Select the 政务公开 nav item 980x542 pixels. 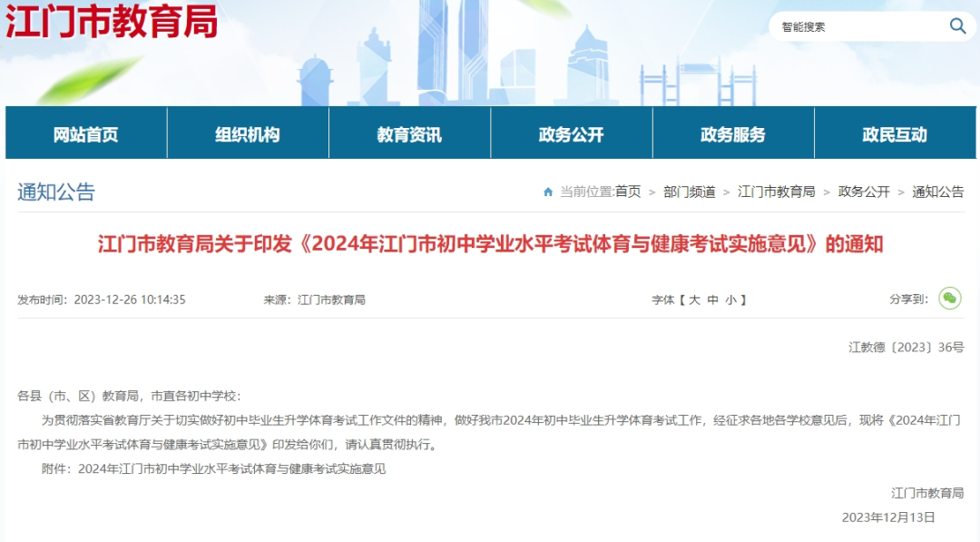571,134
